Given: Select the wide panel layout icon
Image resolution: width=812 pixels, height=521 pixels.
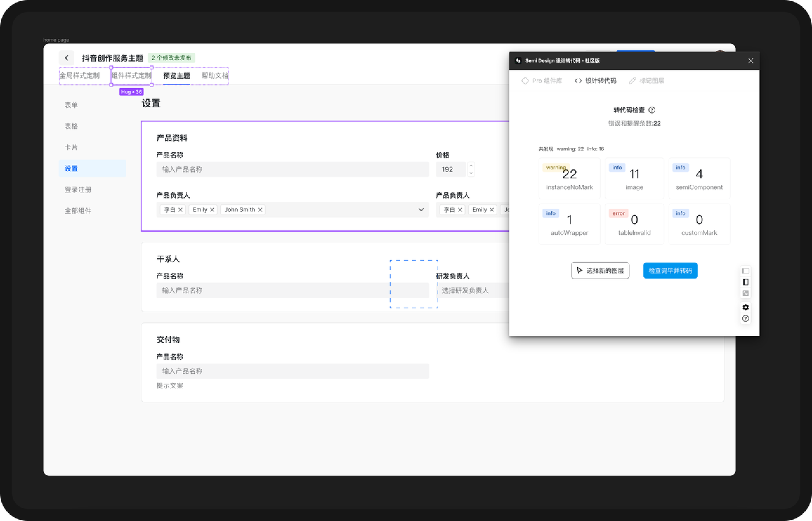Looking at the screenshot, I should tap(745, 271).
